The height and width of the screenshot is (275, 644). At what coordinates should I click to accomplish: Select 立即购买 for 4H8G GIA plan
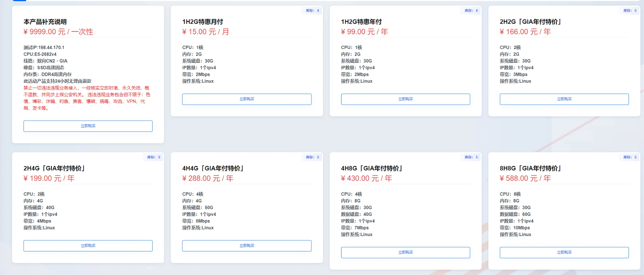click(405, 252)
